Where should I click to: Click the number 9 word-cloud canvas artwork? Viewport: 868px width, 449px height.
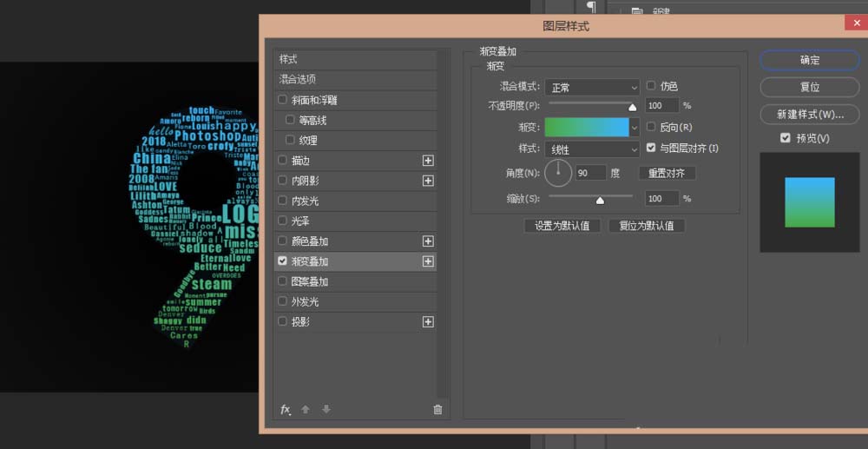(194, 227)
